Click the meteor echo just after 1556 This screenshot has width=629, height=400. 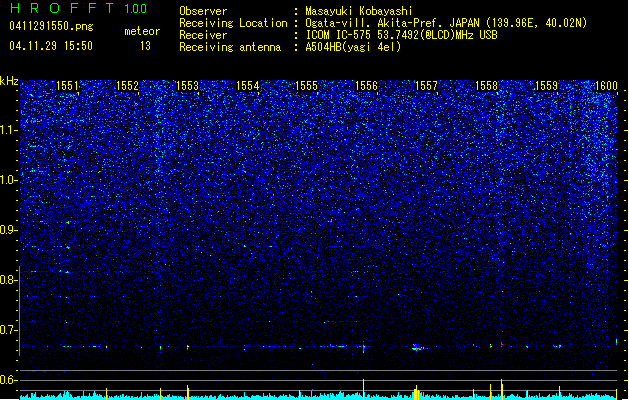pos(364,347)
